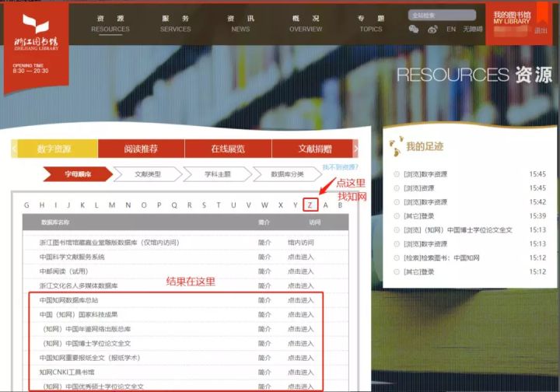560x392 pixels.
Task: Open NEWS menu in top navigation
Action: 240,23
